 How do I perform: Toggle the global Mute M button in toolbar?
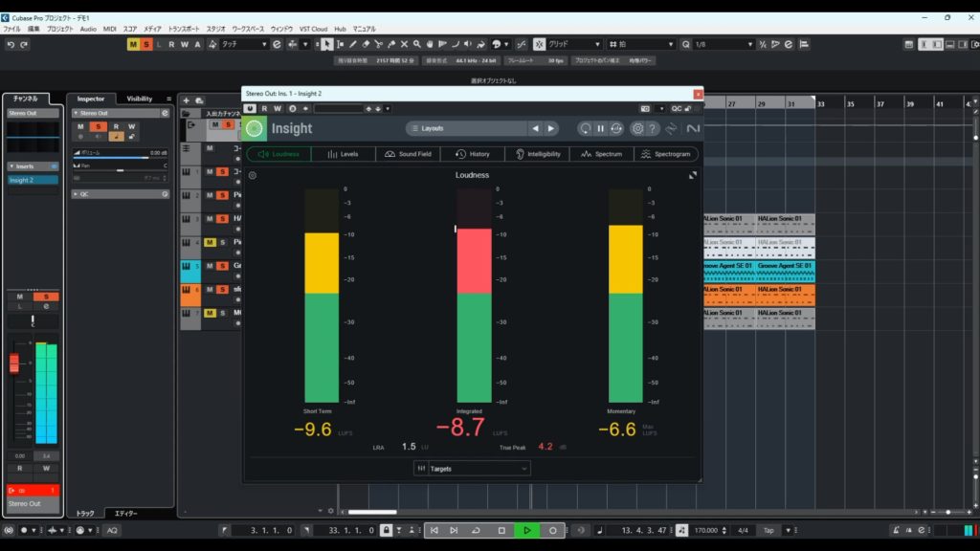[x=134, y=44]
